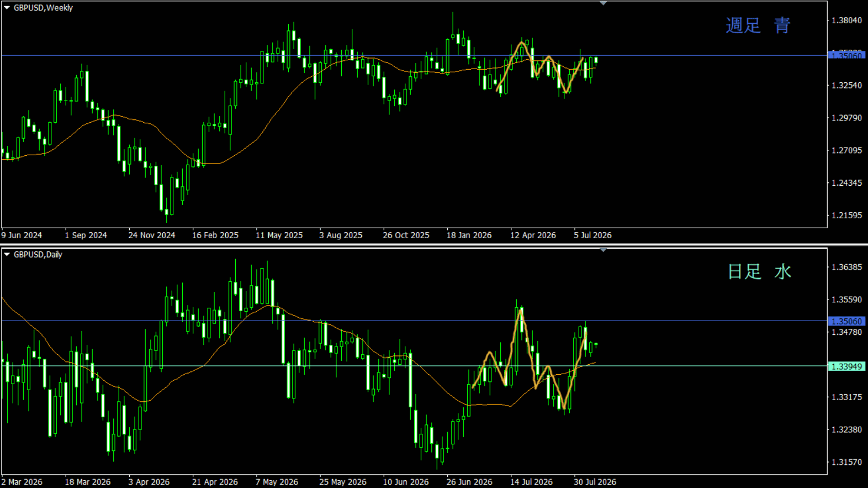
Task: Click the 1.36385 price axis label
Action: click(x=846, y=267)
